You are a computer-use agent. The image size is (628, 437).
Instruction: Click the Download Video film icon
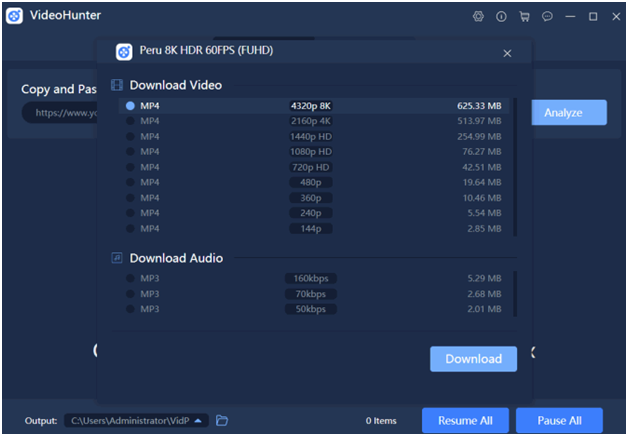[x=117, y=85]
